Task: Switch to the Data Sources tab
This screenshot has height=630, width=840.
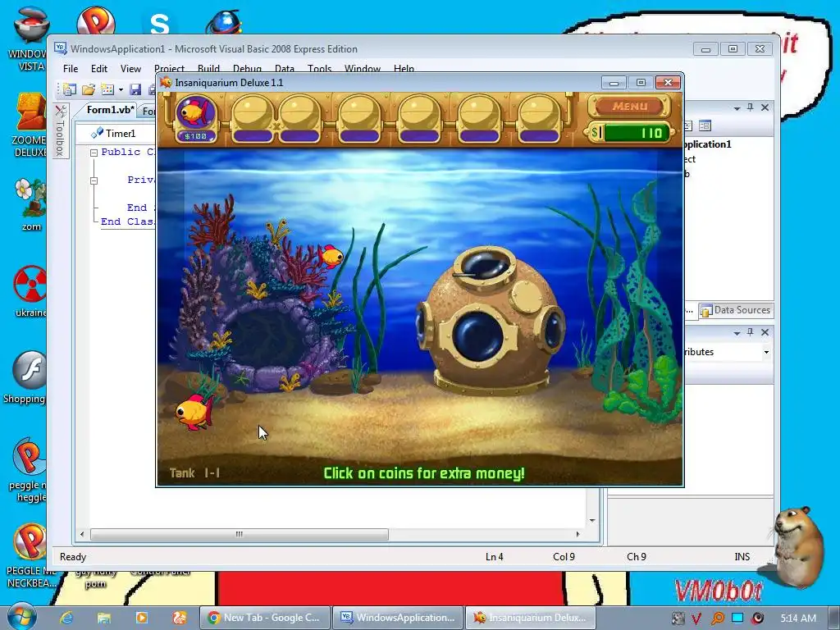Action: coord(736,310)
